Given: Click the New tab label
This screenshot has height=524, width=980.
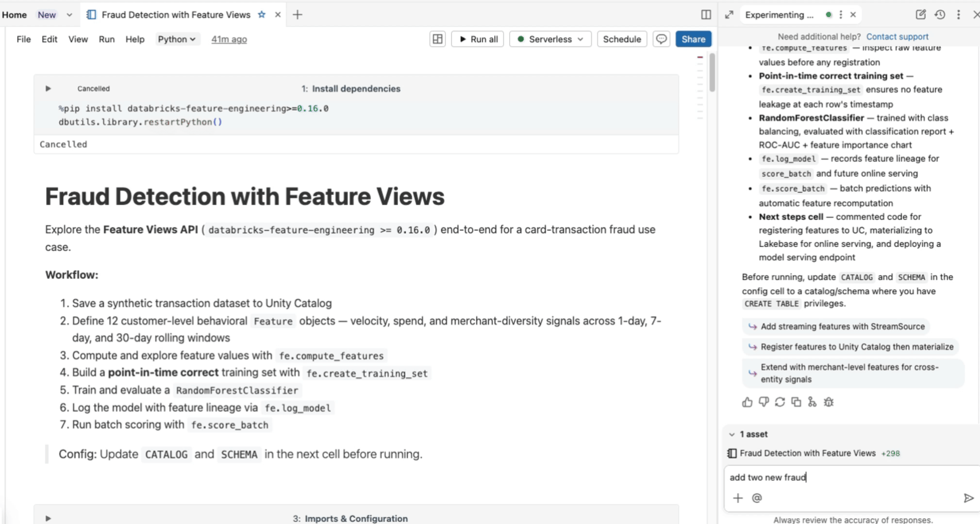Looking at the screenshot, I should coord(47,15).
